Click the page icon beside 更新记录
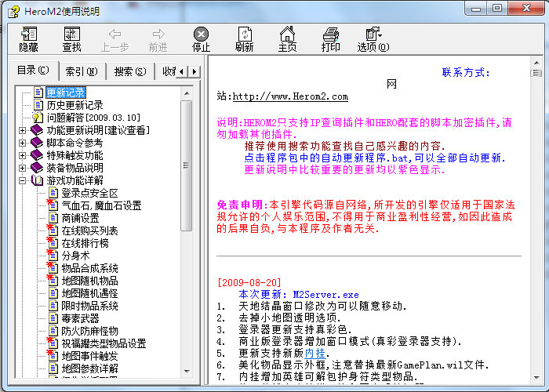This screenshot has height=392, width=549. [x=38, y=93]
